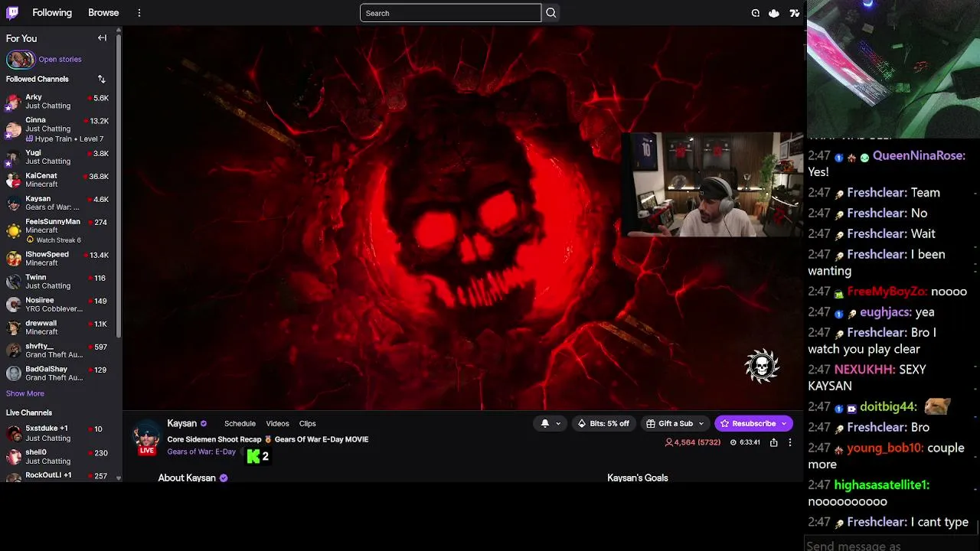Go to the Twitch home logo

[14, 13]
